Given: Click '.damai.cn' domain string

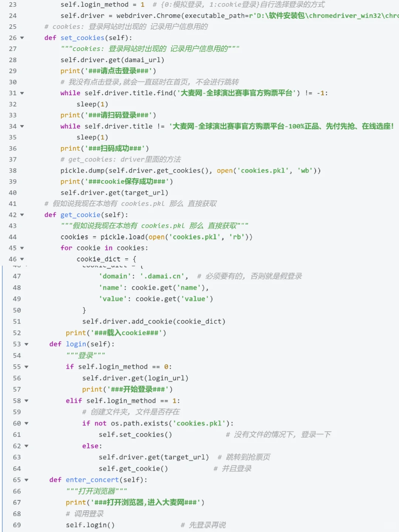Looking at the screenshot, I should [x=162, y=276].
